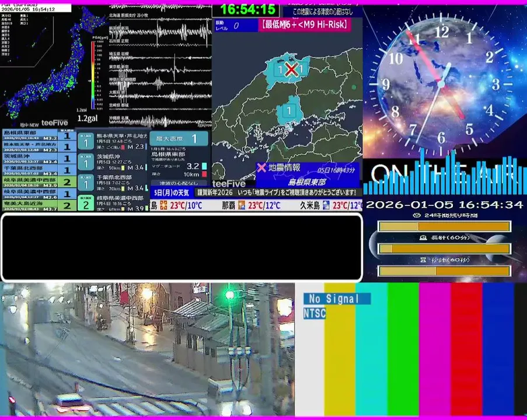Click the yellow depth square beside 50km
Viewport: 527px width, 420px height.
tap(123, 167)
